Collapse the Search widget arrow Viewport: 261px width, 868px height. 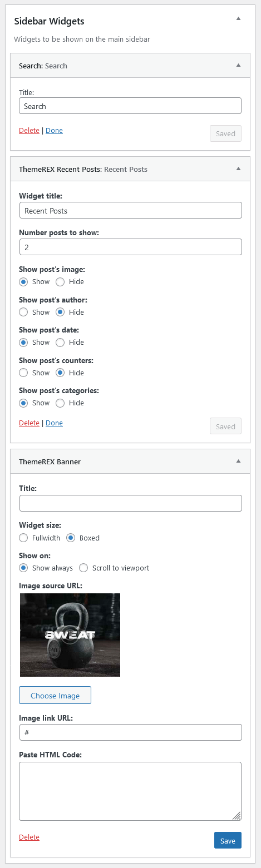[238, 66]
